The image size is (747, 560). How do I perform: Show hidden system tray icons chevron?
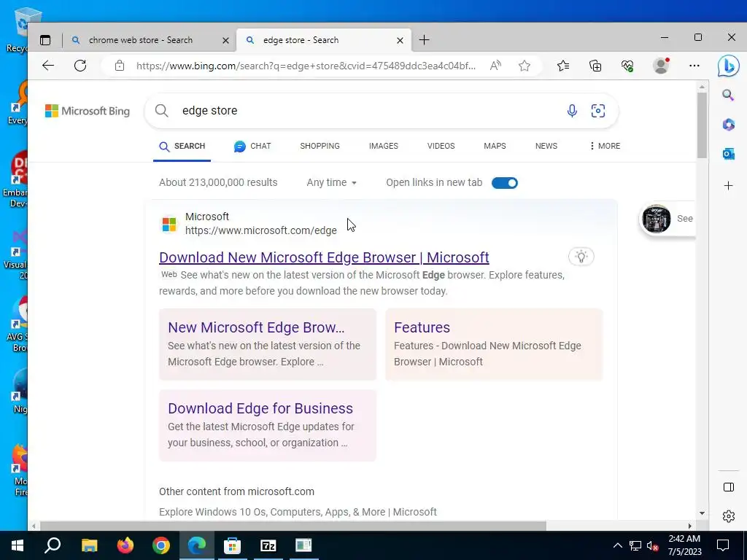click(x=617, y=545)
